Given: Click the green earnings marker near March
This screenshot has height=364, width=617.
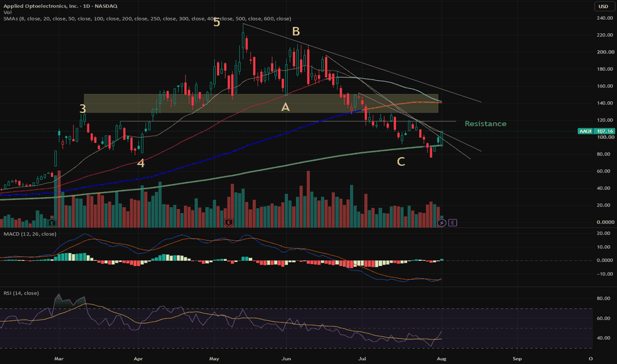Looking at the screenshot, I should click(x=52, y=223).
